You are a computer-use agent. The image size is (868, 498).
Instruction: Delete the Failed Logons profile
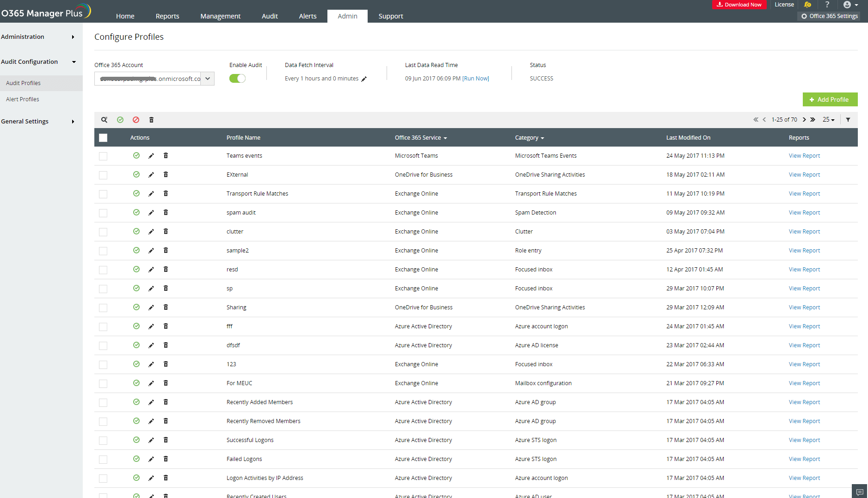click(x=166, y=459)
